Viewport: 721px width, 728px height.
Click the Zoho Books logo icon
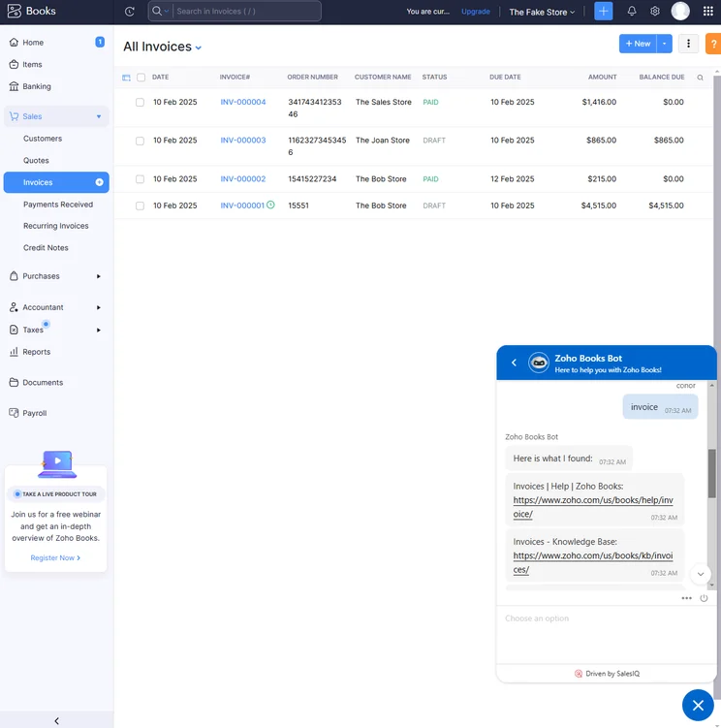tap(15, 11)
